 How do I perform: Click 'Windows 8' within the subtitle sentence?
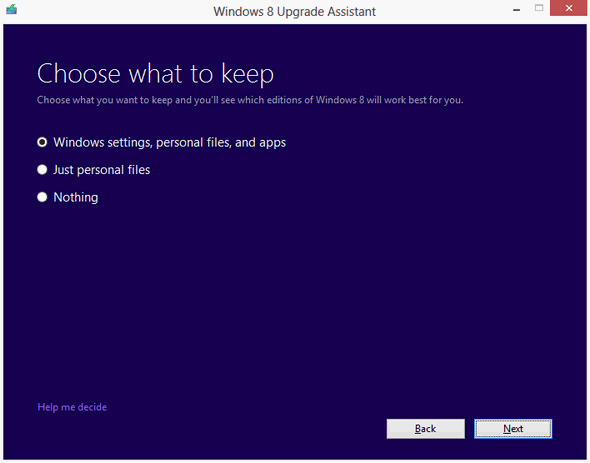(x=340, y=100)
